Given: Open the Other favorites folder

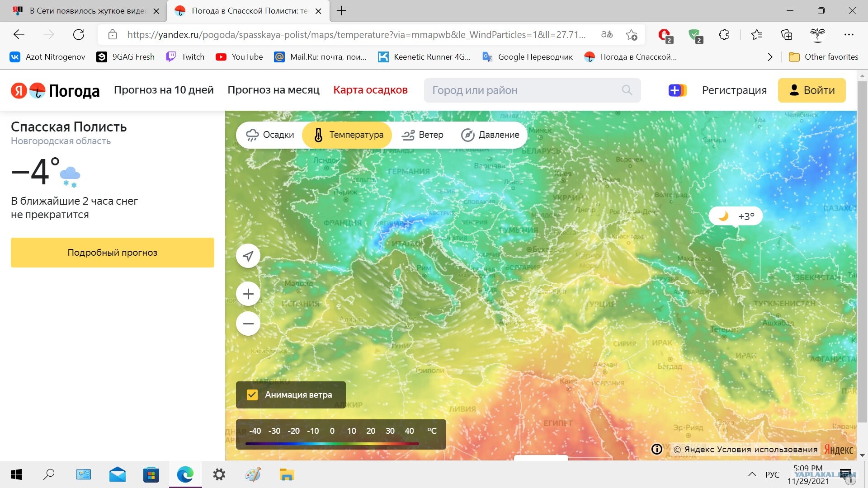Looking at the screenshot, I should click(x=823, y=57).
